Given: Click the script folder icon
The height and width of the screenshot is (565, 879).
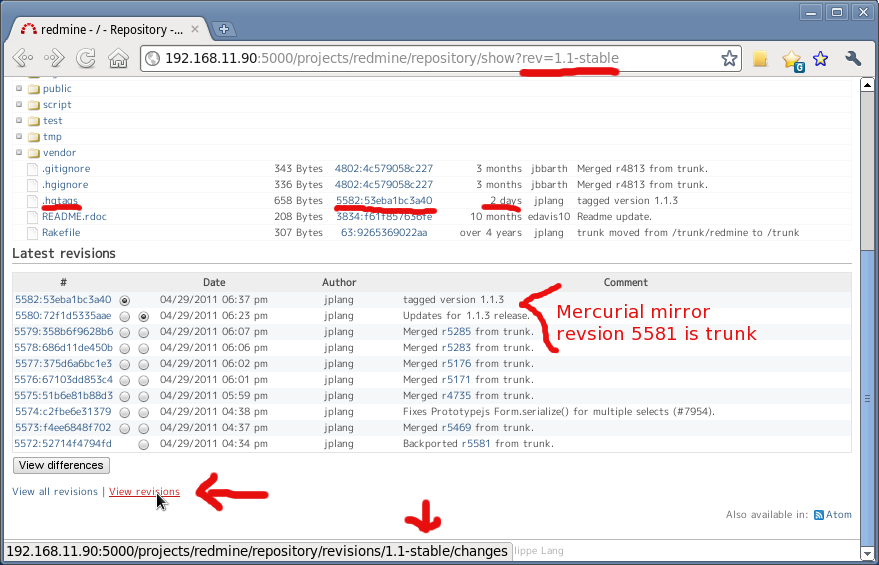Looking at the screenshot, I should [34, 105].
